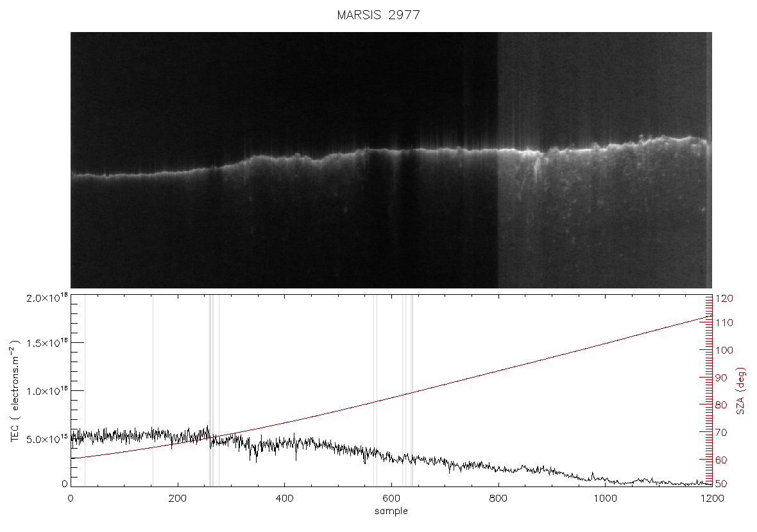
Task: Click the red SZA curve near sample 900
Action: pyautogui.click(x=551, y=357)
